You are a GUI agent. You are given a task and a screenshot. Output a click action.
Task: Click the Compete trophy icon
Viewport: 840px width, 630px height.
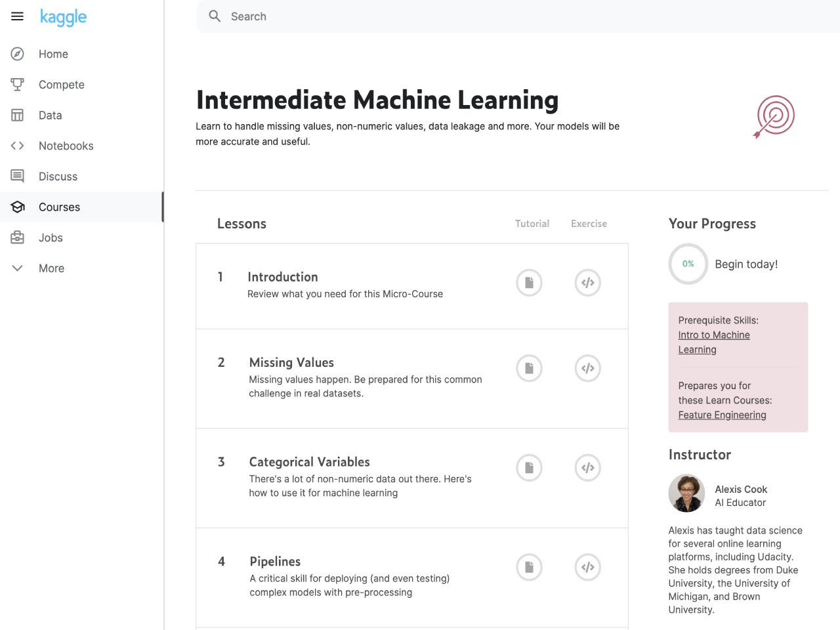(18, 84)
